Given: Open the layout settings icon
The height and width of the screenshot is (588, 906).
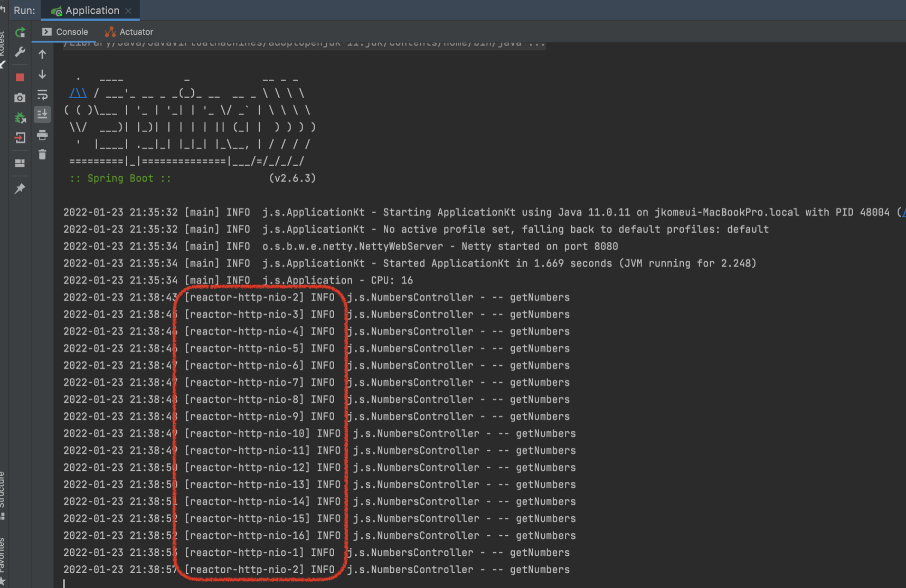Looking at the screenshot, I should (x=20, y=163).
